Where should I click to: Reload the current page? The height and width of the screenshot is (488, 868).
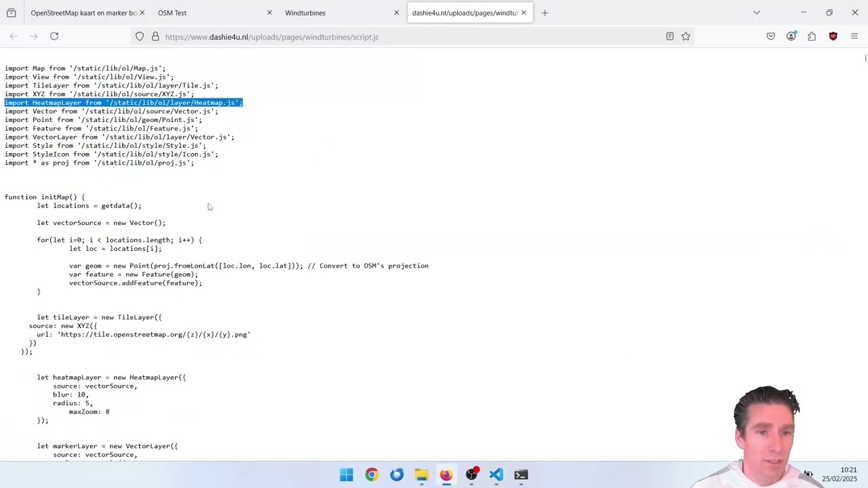54,37
